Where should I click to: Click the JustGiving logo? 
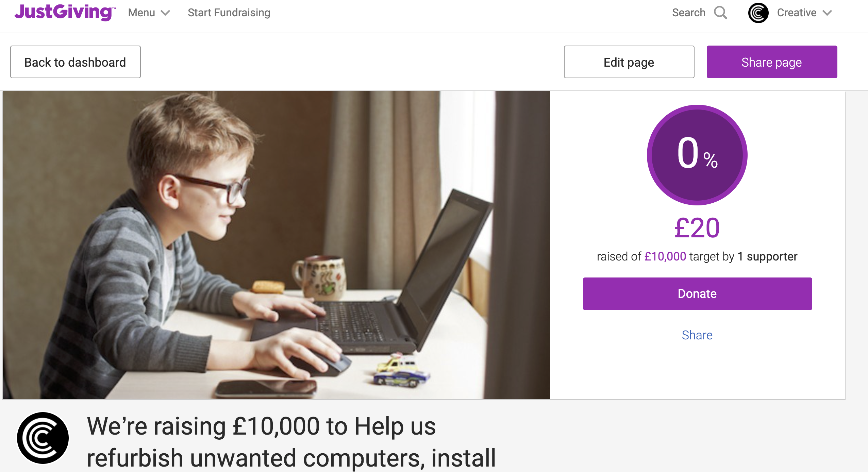[65, 13]
